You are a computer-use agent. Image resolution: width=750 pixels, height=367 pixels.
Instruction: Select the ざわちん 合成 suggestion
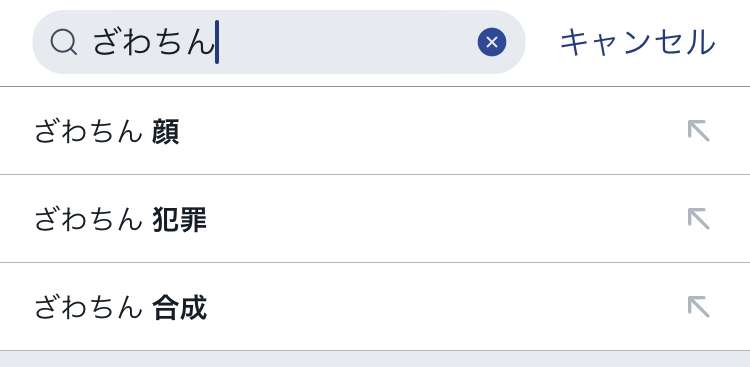tap(375, 307)
